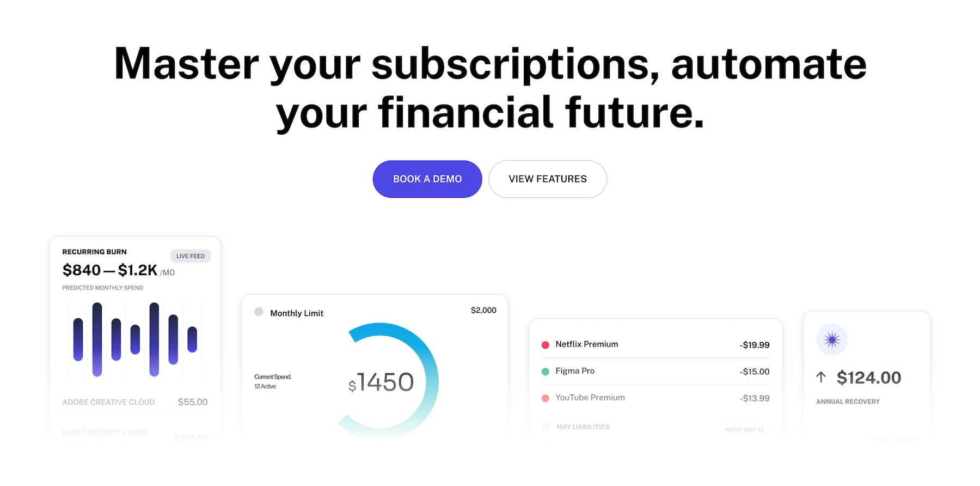Click the LIVE FEED badge
Viewport: 980px width, 486px height.
coord(191,256)
